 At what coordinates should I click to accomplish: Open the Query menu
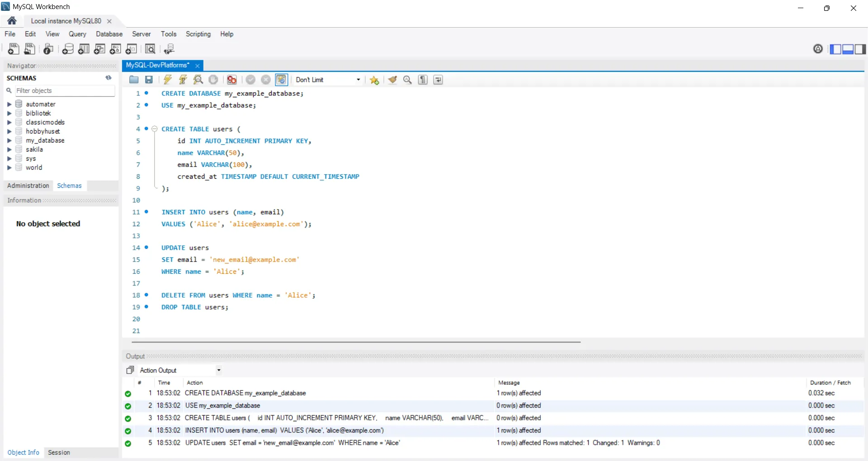click(x=77, y=34)
